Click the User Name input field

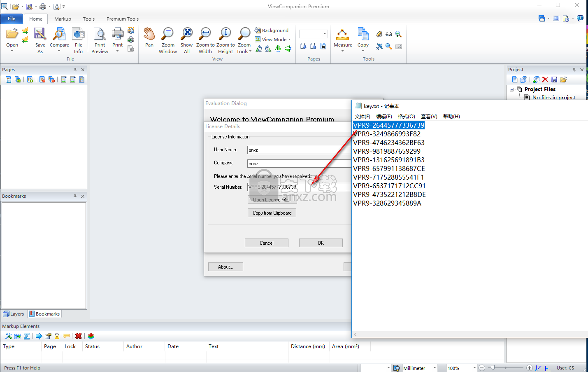tap(299, 150)
